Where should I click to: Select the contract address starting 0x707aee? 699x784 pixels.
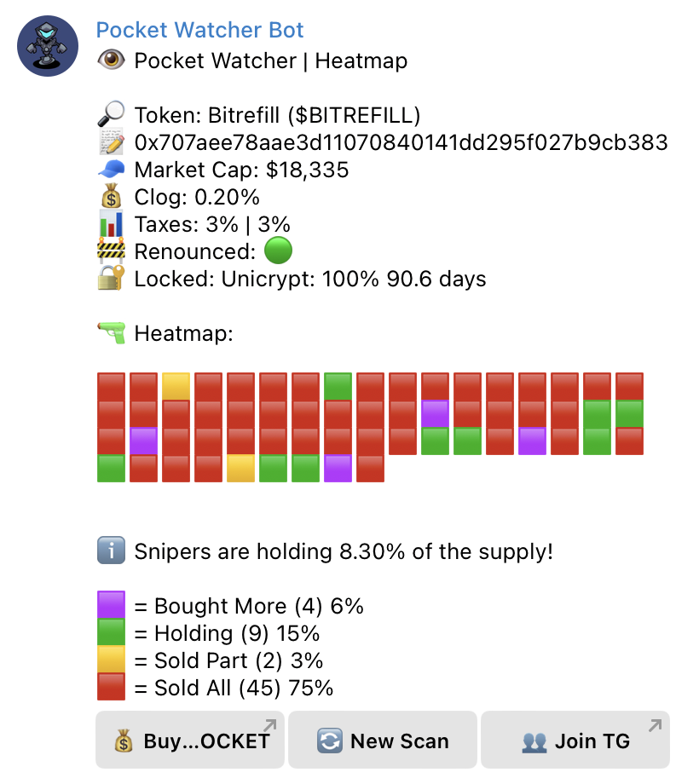click(x=401, y=142)
